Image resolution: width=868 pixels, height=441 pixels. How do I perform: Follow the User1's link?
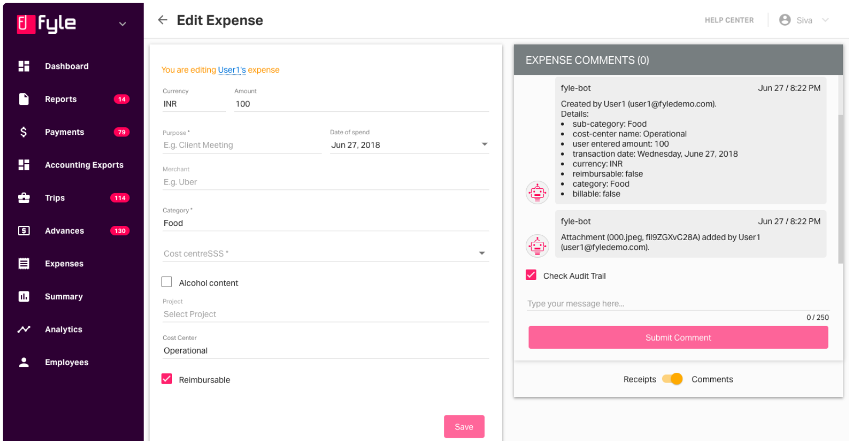(x=232, y=70)
